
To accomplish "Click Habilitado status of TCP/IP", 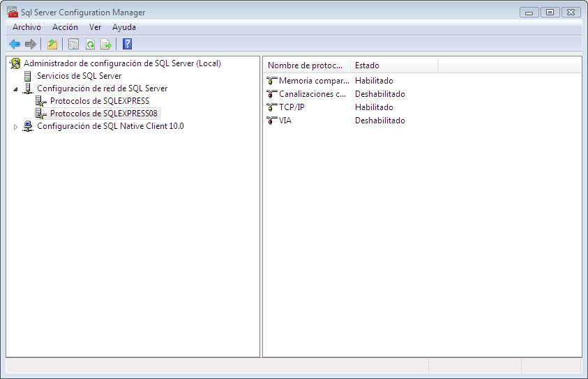I will [374, 107].
